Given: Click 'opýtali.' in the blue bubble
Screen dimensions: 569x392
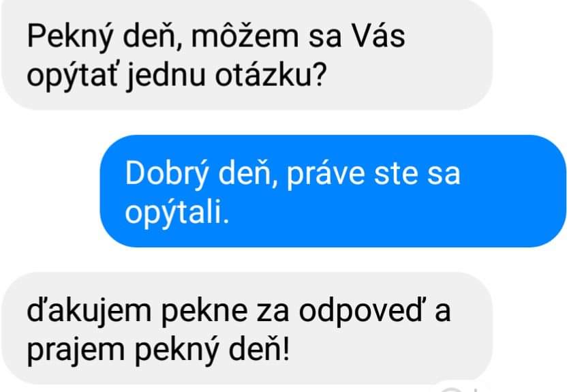Looking at the screenshot, I should 176,213.
